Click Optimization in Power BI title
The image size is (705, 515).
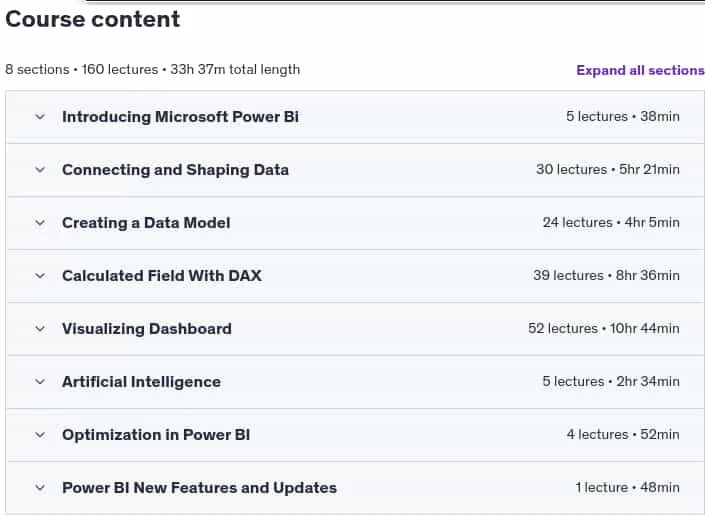156,435
